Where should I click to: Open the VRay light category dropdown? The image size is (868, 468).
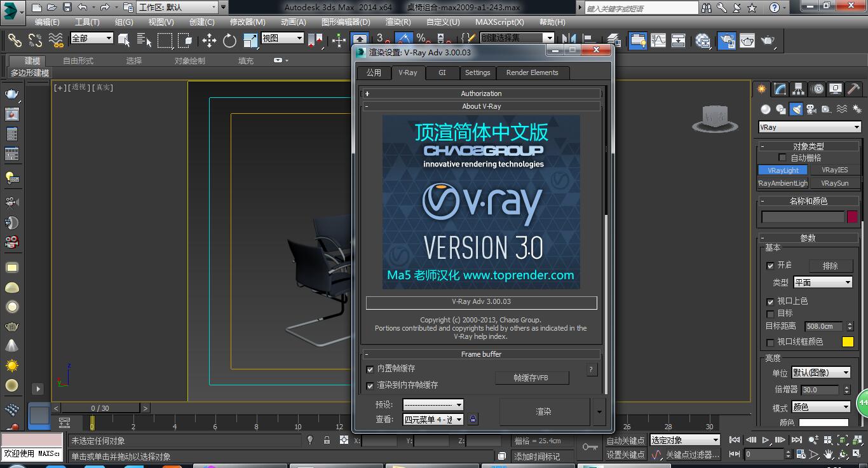(x=810, y=127)
